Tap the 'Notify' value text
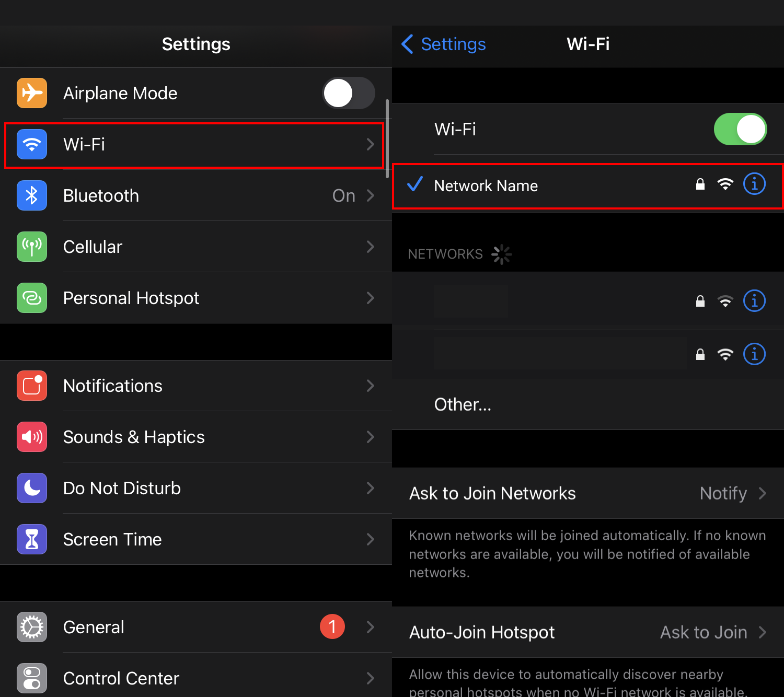Image resolution: width=784 pixels, height=697 pixels. click(723, 493)
